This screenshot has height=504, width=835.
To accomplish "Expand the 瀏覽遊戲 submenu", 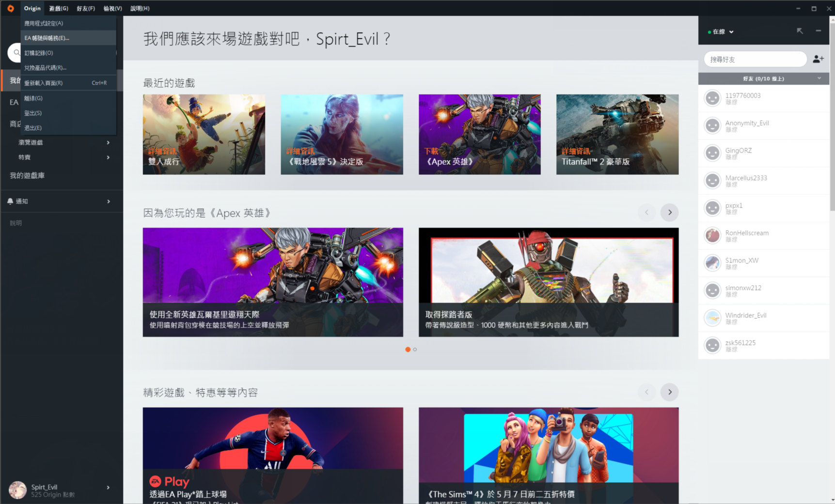I will click(x=108, y=142).
